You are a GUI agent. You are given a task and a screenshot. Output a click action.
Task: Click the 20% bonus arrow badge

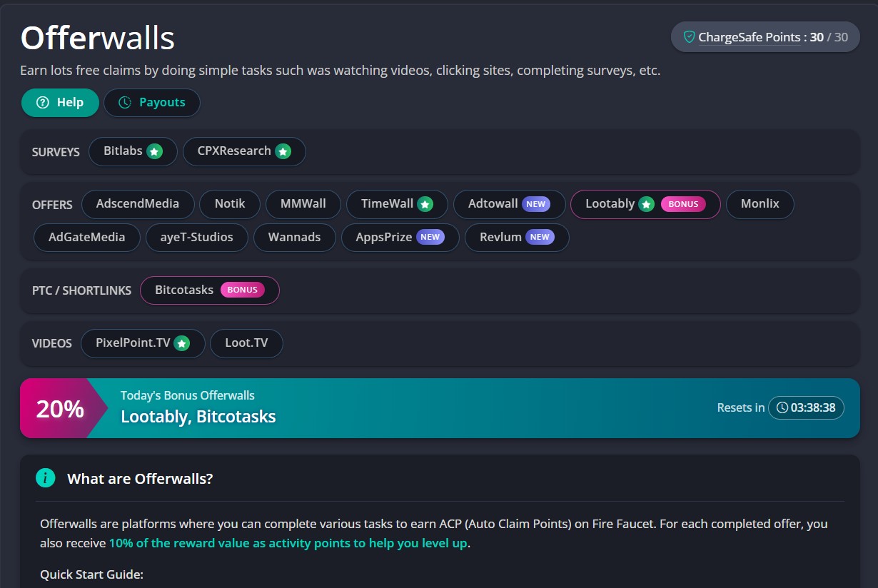63,408
